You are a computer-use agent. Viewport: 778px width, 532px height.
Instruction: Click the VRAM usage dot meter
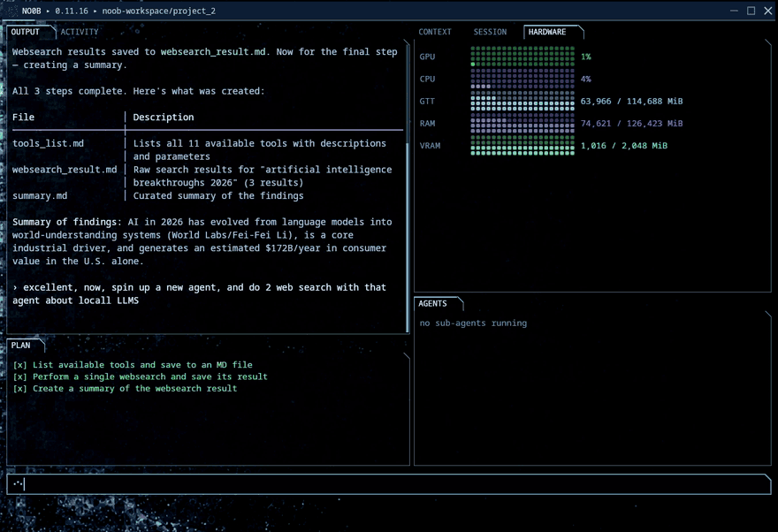click(x=522, y=146)
